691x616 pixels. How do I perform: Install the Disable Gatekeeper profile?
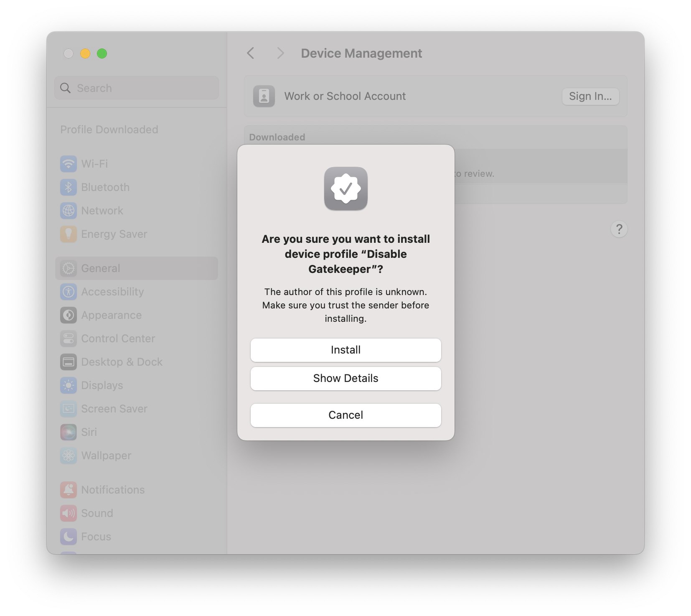click(345, 350)
